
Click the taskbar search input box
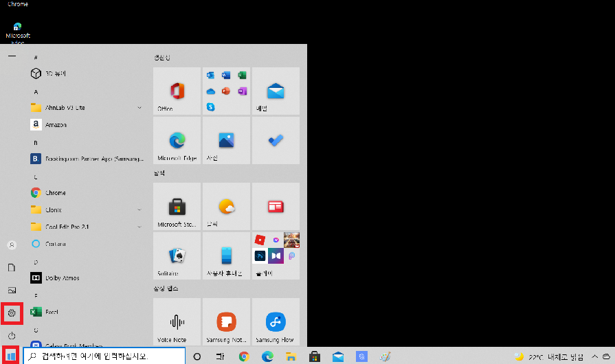(104, 356)
